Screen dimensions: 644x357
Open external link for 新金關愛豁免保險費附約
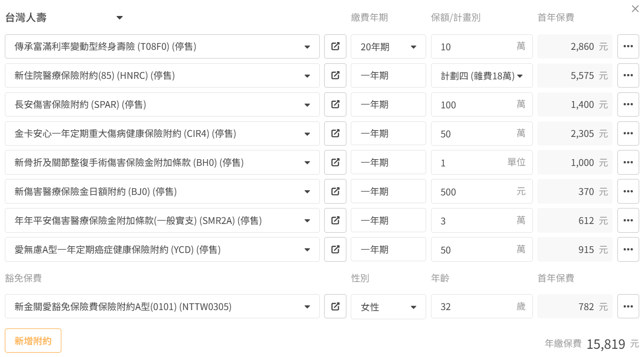tap(335, 307)
